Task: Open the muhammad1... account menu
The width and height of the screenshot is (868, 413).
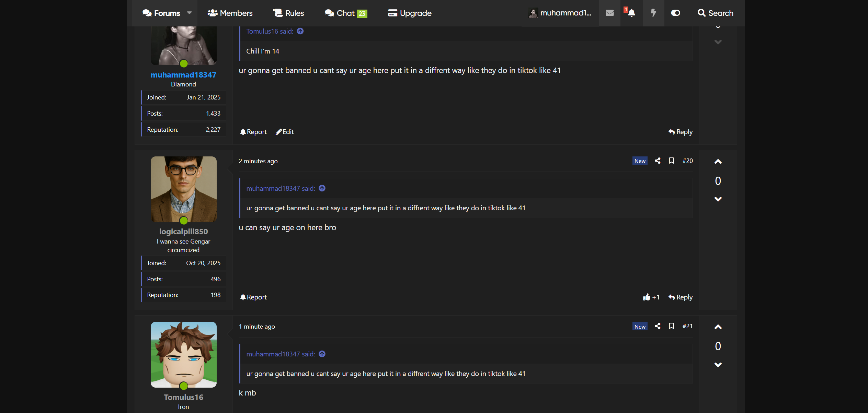Action: pos(560,13)
